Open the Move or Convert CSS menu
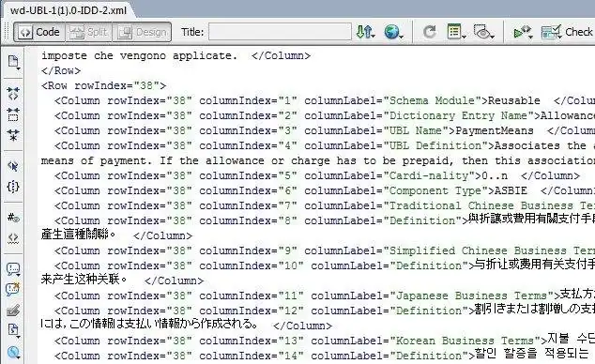The image size is (595, 364). coord(13,353)
